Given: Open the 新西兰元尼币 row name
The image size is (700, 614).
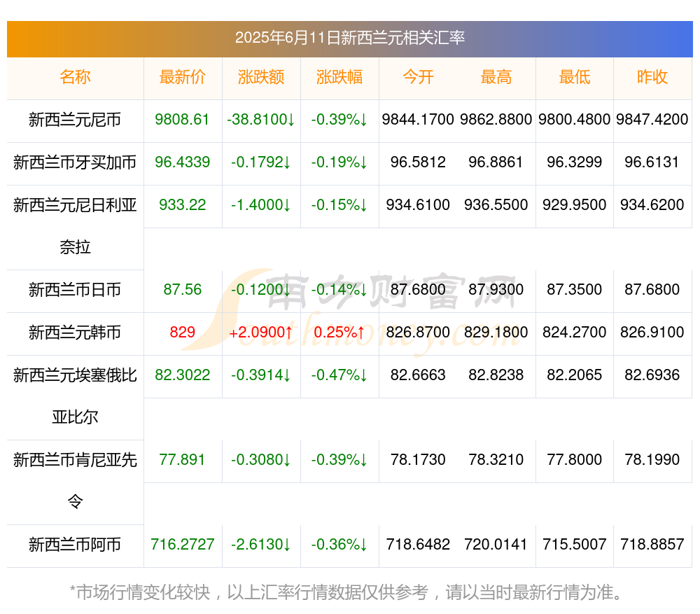Looking at the screenshot, I should click(x=75, y=120).
